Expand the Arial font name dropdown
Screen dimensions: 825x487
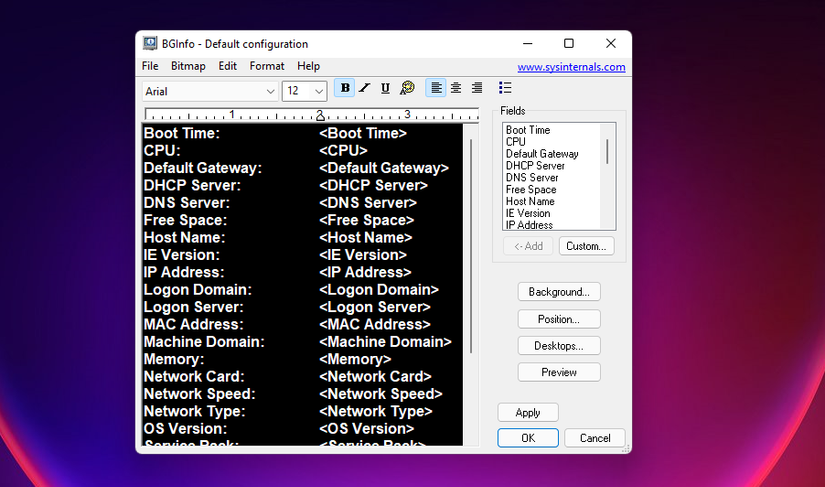point(270,91)
